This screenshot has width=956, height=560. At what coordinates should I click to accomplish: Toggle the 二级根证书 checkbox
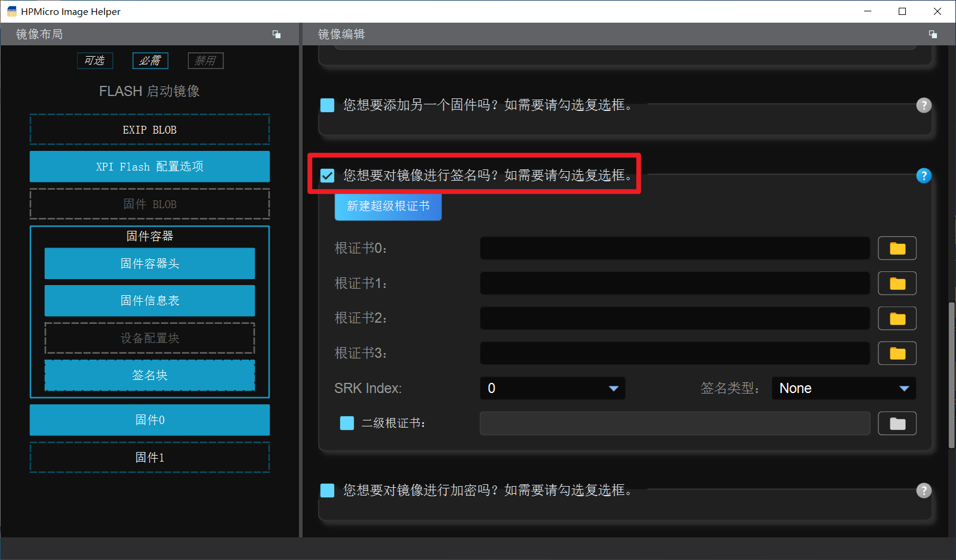[347, 423]
